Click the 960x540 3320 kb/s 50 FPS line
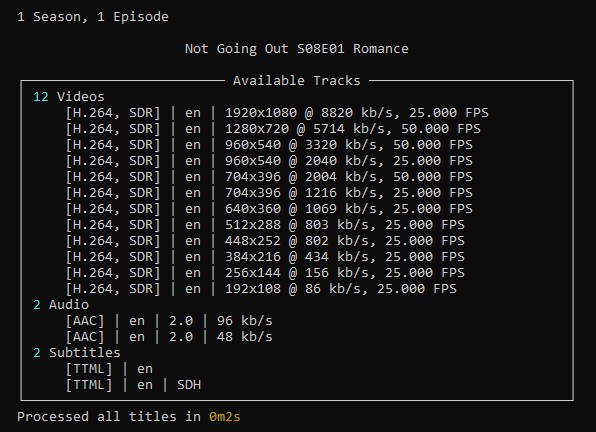 269,145
